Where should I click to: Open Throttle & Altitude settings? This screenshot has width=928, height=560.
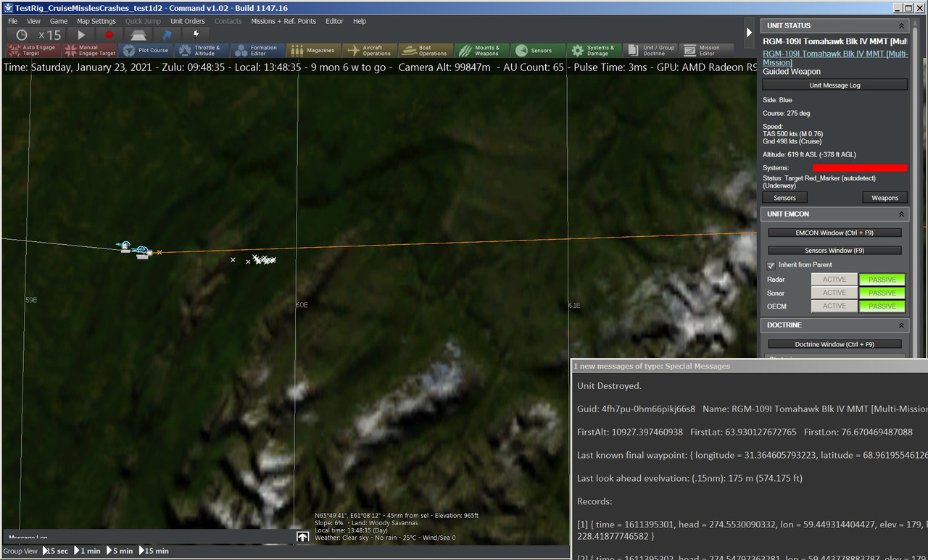[202, 51]
